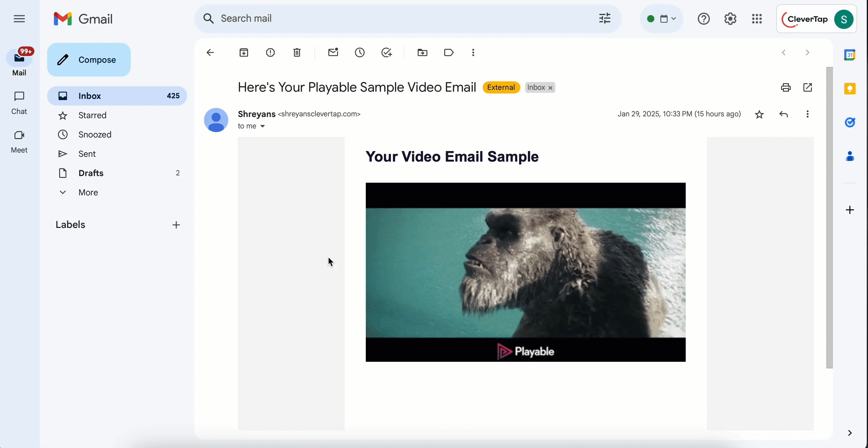Switch to the Chat section
868x448 pixels.
[19, 103]
